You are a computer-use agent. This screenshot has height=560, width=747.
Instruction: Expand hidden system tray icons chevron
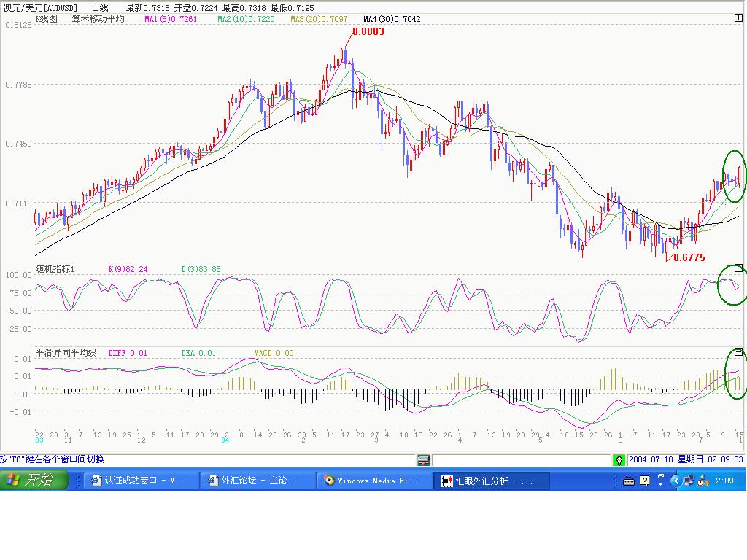(675, 481)
